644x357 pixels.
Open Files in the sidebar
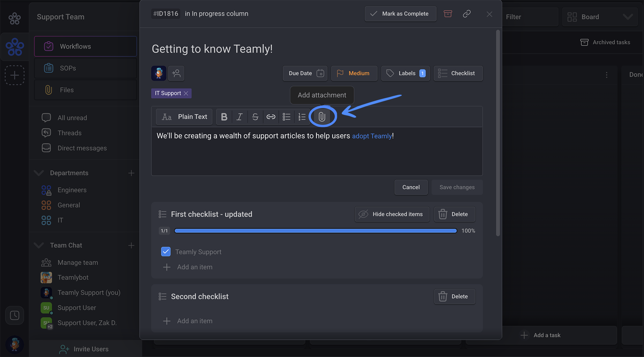click(85, 90)
